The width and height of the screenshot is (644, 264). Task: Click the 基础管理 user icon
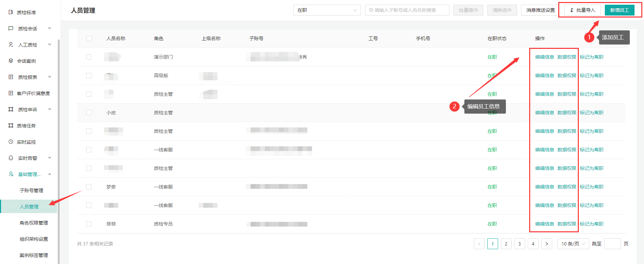tap(11, 174)
